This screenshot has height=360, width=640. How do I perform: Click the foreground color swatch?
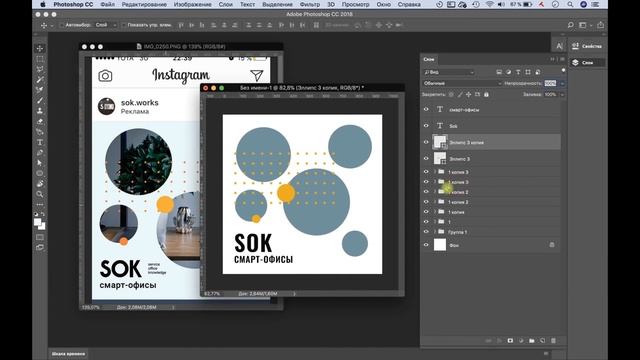38,222
